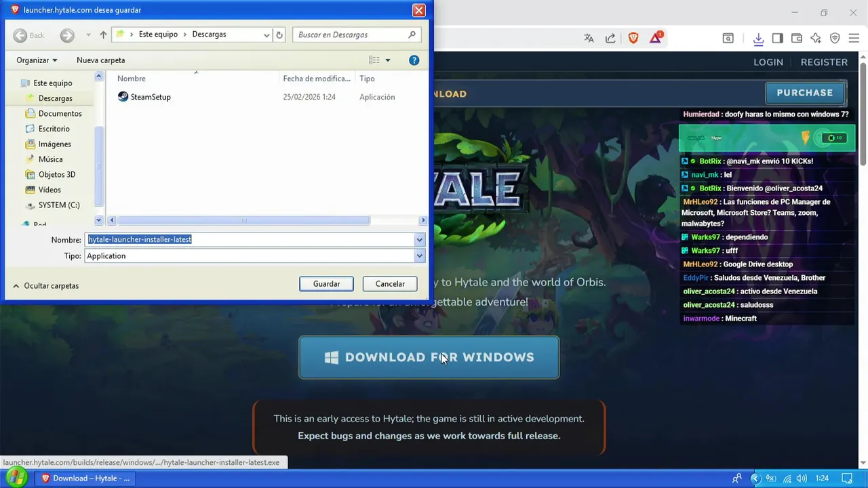The height and width of the screenshot is (488, 868).
Task: Click the Forward arrow in save dialog
Action: click(x=66, y=35)
